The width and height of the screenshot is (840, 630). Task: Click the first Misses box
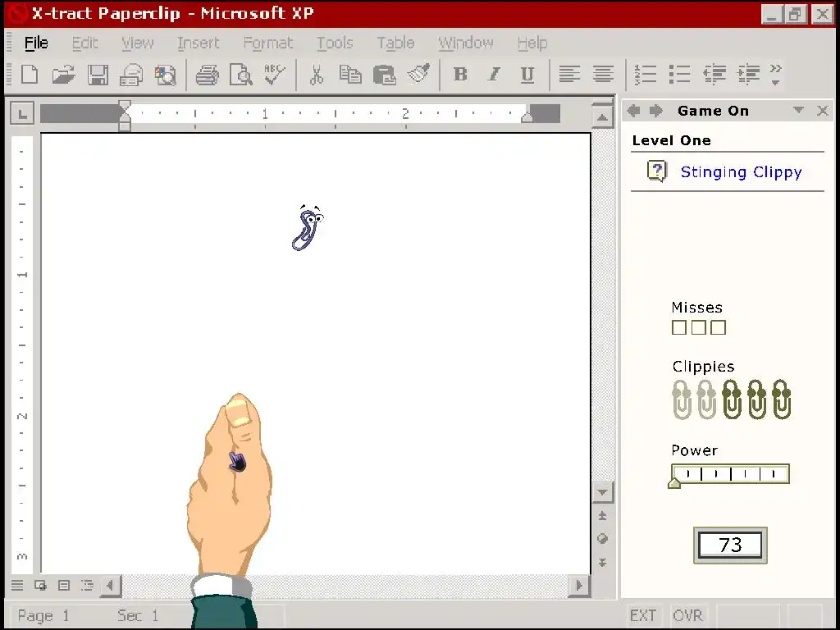click(678, 327)
